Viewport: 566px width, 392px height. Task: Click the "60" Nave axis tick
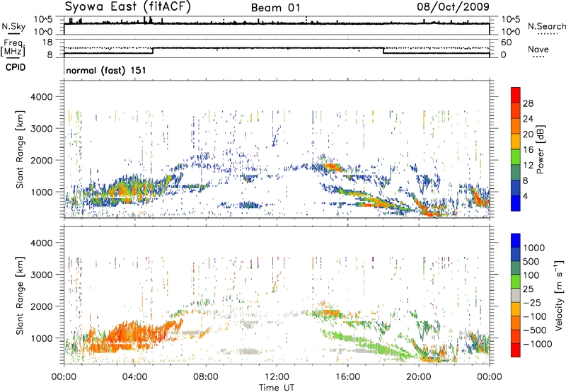507,42
